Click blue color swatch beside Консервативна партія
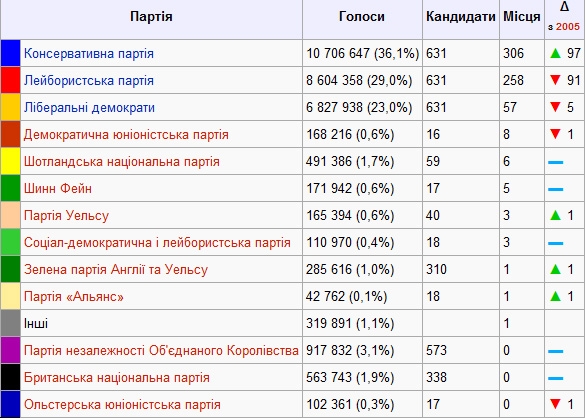Image resolution: width=586 pixels, height=420 pixels. [10, 53]
